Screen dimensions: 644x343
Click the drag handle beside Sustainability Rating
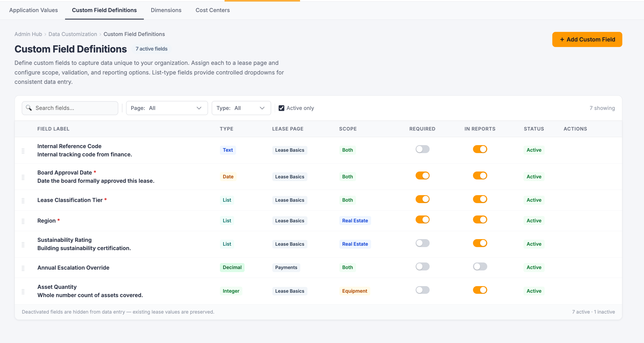point(23,244)
